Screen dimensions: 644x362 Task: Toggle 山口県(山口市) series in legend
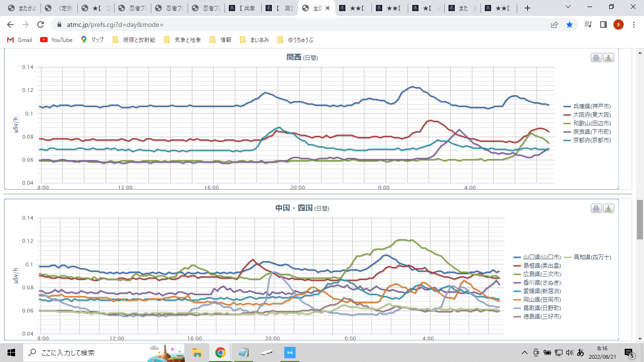(x=537, y=257)
